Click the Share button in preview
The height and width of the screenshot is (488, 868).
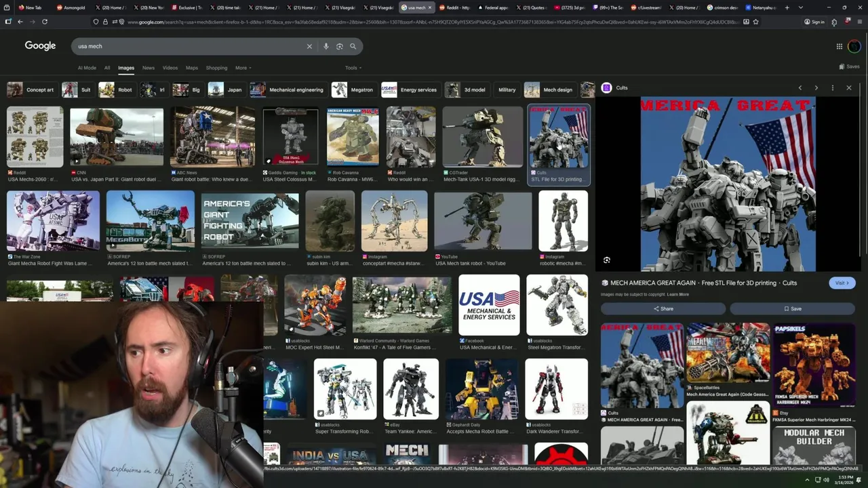tap(663, 308)
